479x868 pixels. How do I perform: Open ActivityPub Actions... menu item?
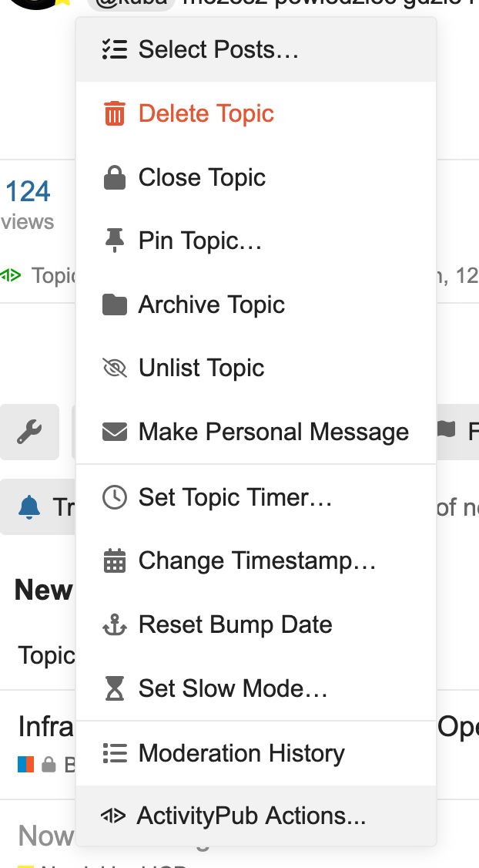coord(256,816)
